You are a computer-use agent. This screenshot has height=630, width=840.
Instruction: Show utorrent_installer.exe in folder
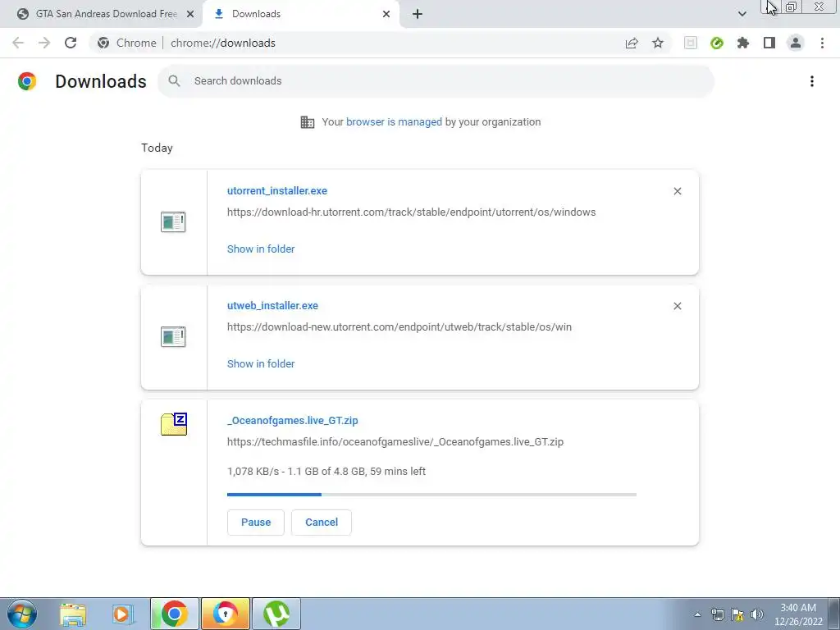(x=261, y=249)
